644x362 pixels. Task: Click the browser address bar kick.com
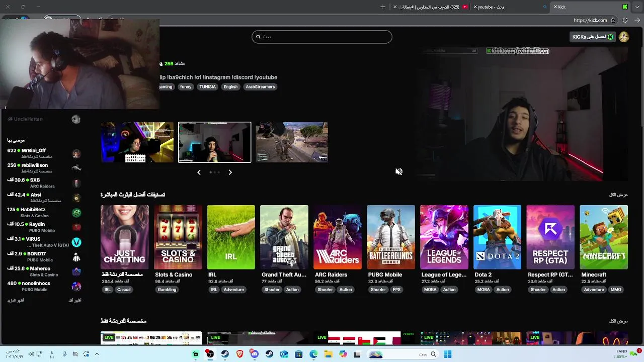[590, 20]
